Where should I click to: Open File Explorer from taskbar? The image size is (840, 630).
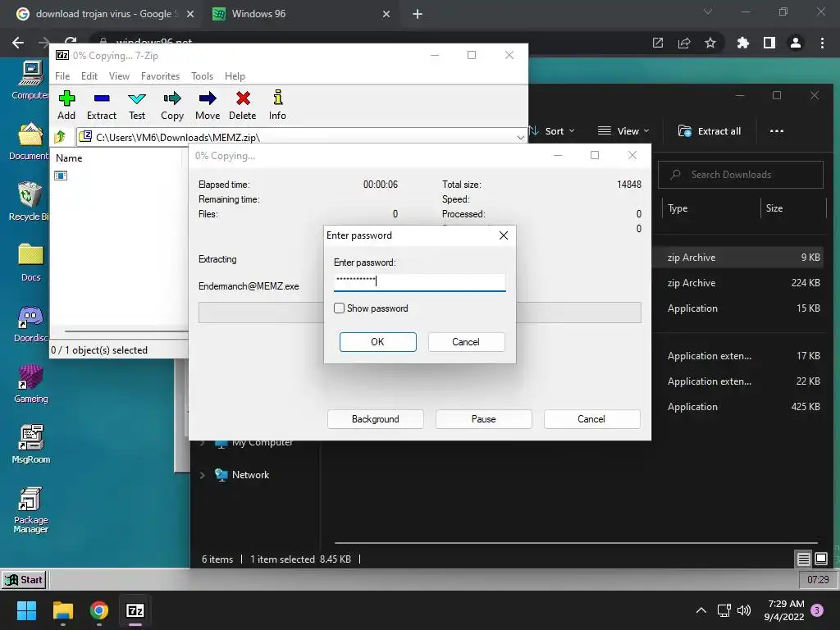point(63,610)
